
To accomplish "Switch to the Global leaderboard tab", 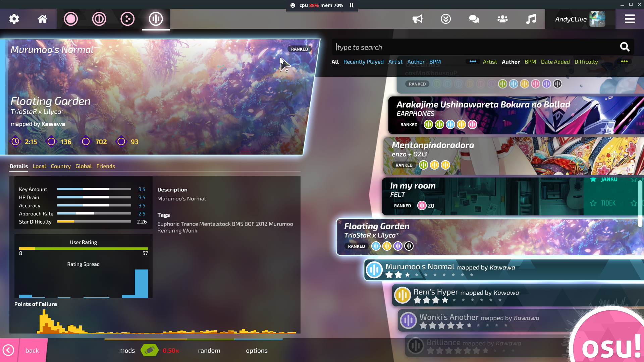I will coord(84,166).
